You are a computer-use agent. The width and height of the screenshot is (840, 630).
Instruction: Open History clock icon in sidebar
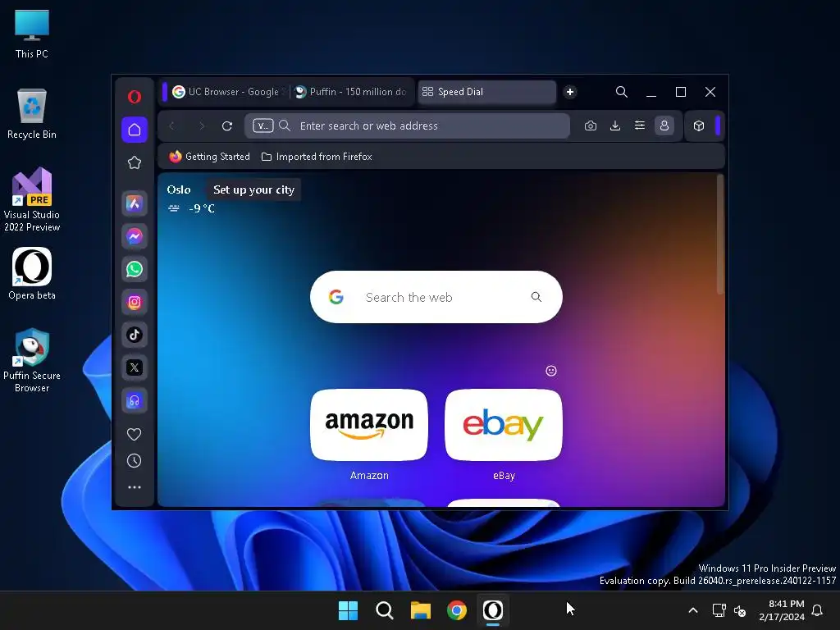pyautogui.click(x=134, y=461)
